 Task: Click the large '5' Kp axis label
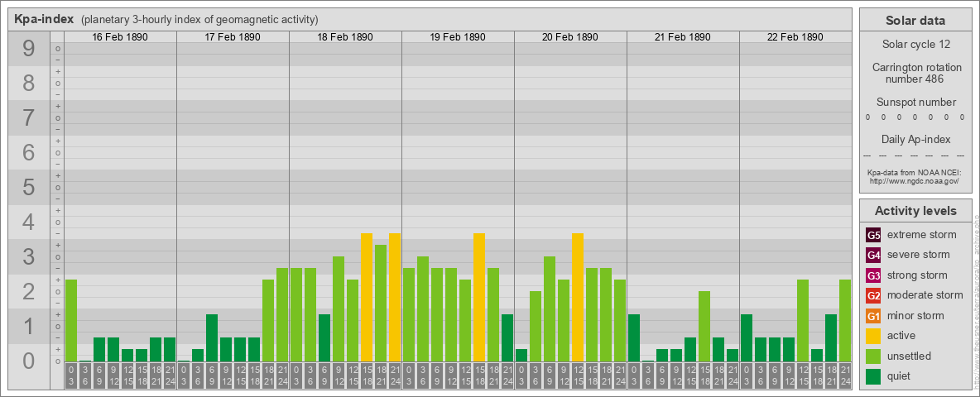point(29,187)
